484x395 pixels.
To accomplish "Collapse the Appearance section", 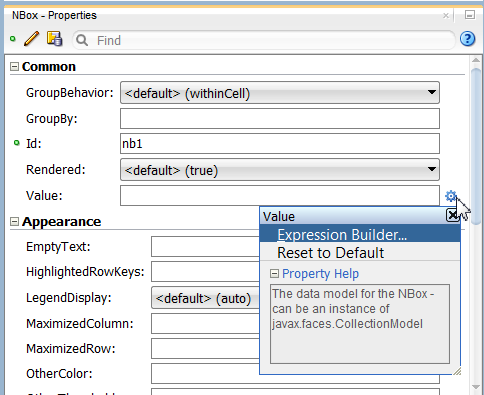I will [14, 222].
